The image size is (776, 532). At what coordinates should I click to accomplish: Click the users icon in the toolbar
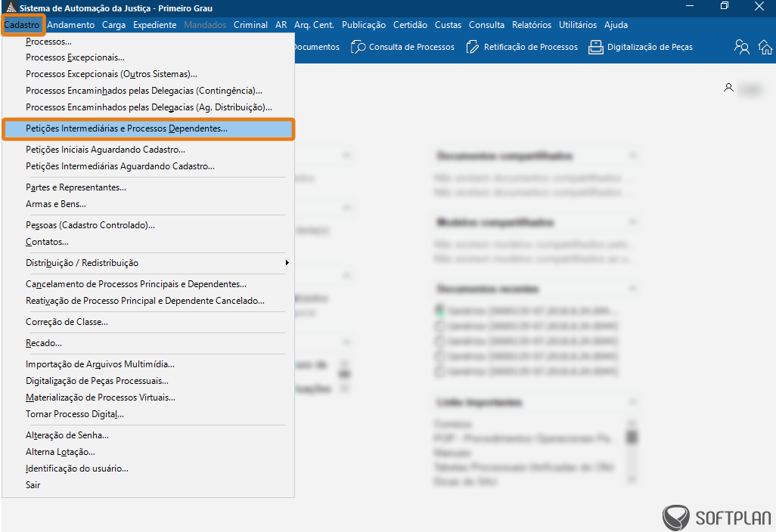click(x=741, y=47)
